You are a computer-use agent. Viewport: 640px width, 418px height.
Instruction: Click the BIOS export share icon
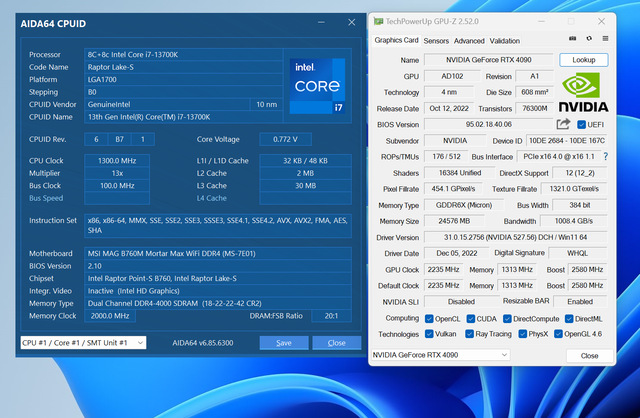[564, 124]
